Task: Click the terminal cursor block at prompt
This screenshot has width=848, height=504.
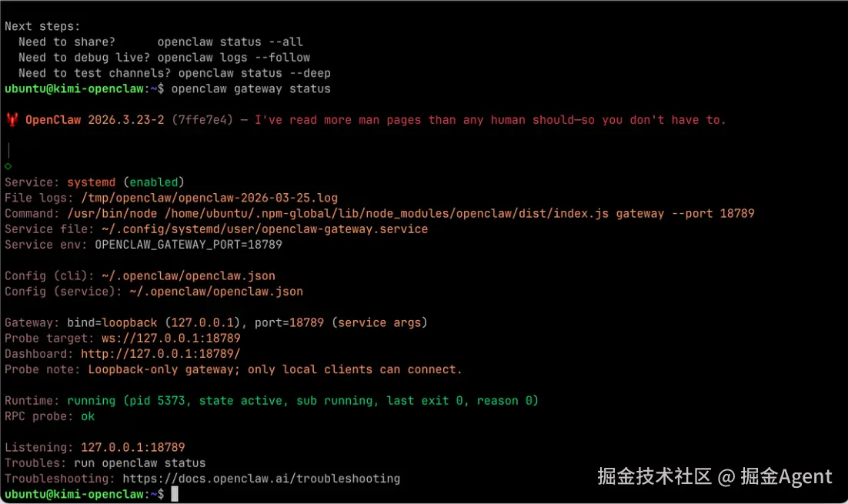Action: click(x=175, y=494)
